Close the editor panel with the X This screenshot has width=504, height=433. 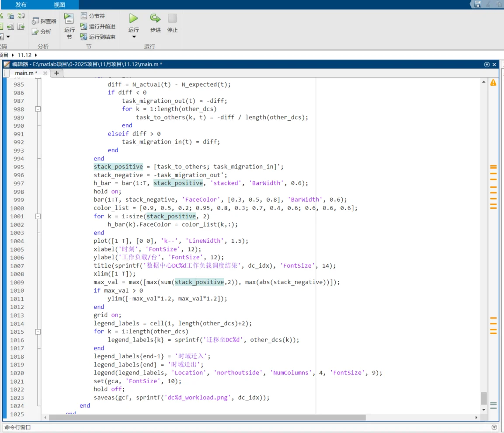[x=494, y=64]
